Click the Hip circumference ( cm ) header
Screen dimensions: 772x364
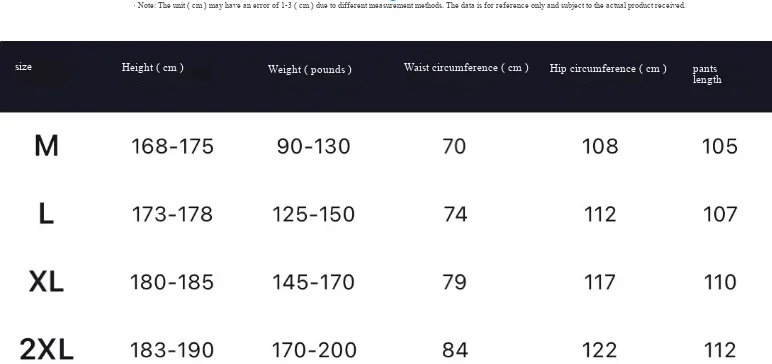[608, 68]
